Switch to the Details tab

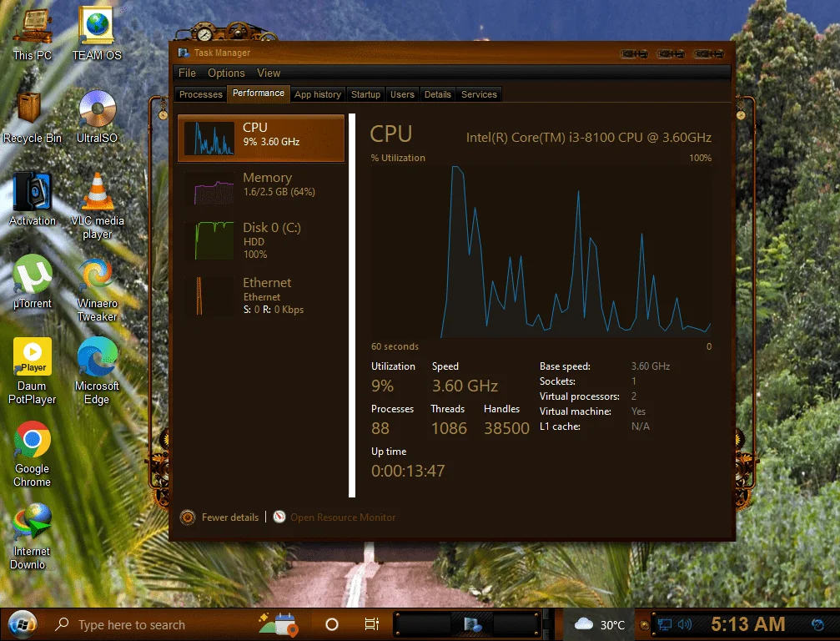438,94
